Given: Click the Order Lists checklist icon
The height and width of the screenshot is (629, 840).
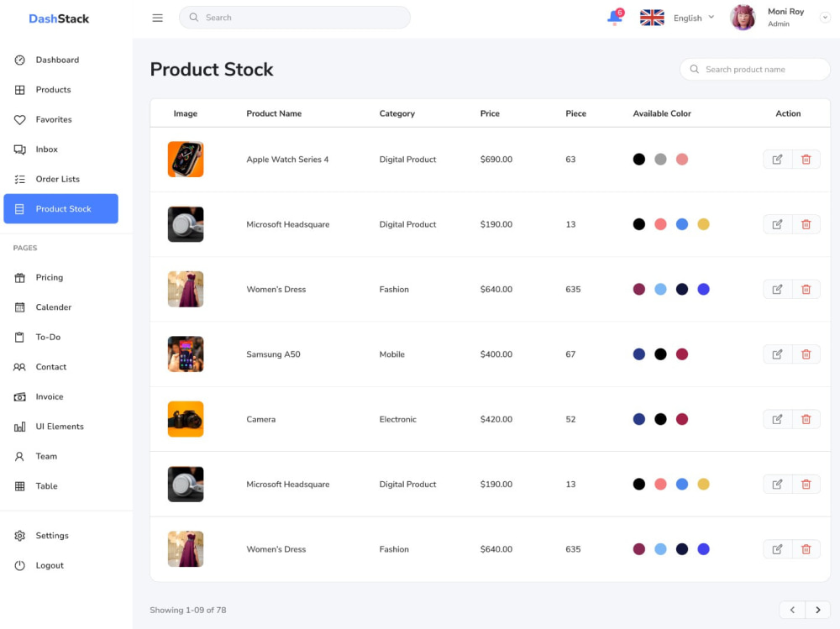Looking at the screenshot, I should tap(20, 179).
